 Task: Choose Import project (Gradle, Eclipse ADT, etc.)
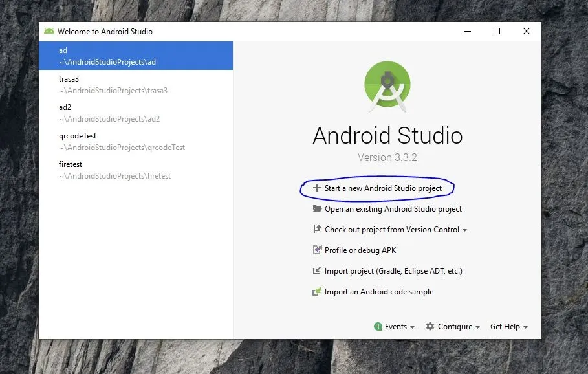pos(393,271)
